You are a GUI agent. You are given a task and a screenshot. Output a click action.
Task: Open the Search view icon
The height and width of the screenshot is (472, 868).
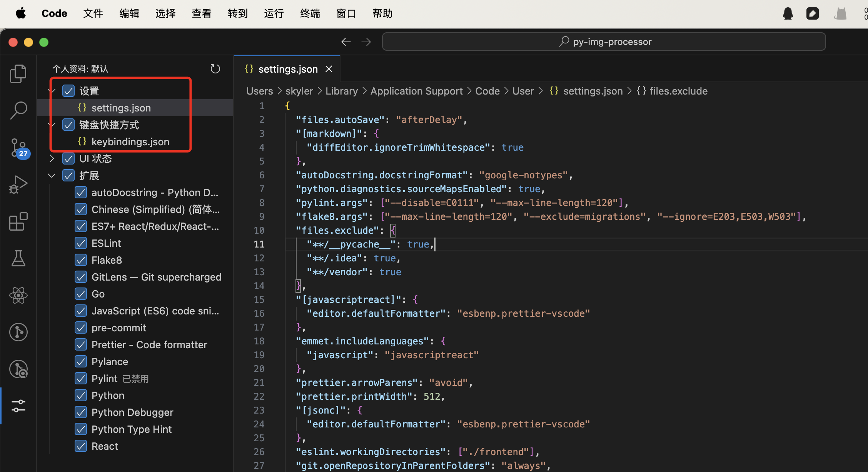[x=18, y=110]
